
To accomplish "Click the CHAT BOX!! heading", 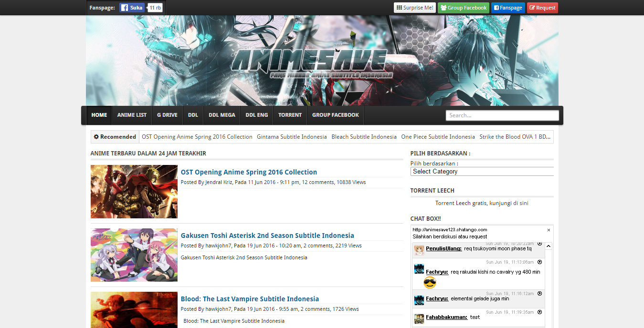I will coord(425,219).
